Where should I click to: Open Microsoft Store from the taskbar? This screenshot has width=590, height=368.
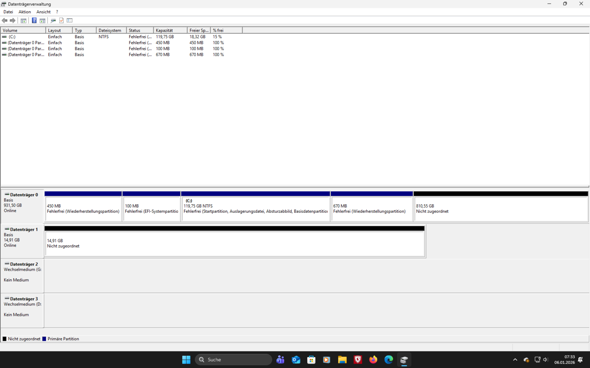coord(311,360)
